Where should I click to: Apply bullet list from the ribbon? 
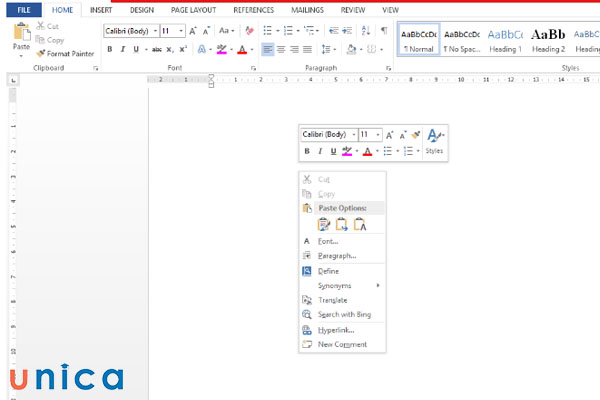tap(269, 31)
